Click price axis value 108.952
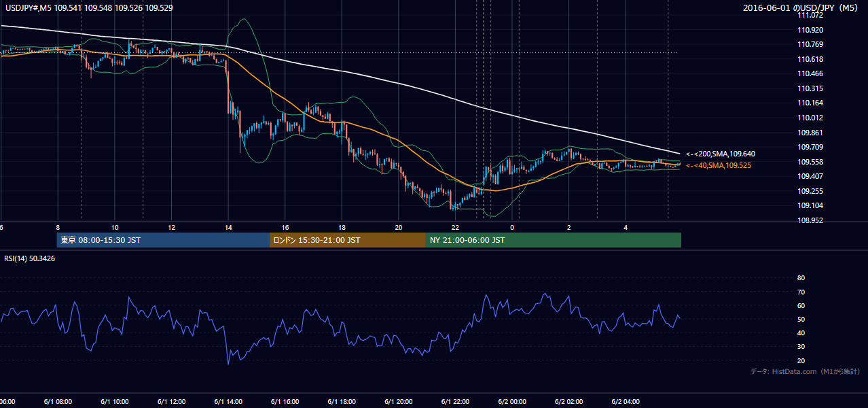Image resolution: width=868 pixels, height=408 pixels. (810, 220)
